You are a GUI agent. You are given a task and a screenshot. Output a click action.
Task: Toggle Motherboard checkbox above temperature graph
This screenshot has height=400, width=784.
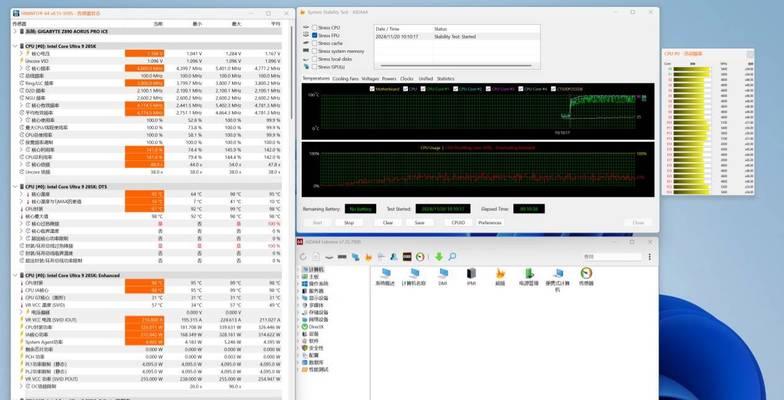372,89
